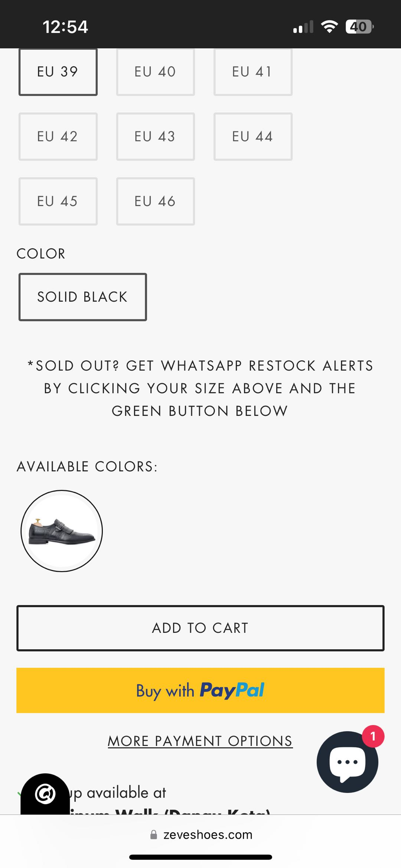The image size is (401, 868).
Task: Open MORE PAYMENT OPTIONS
Action: point(200,741)
